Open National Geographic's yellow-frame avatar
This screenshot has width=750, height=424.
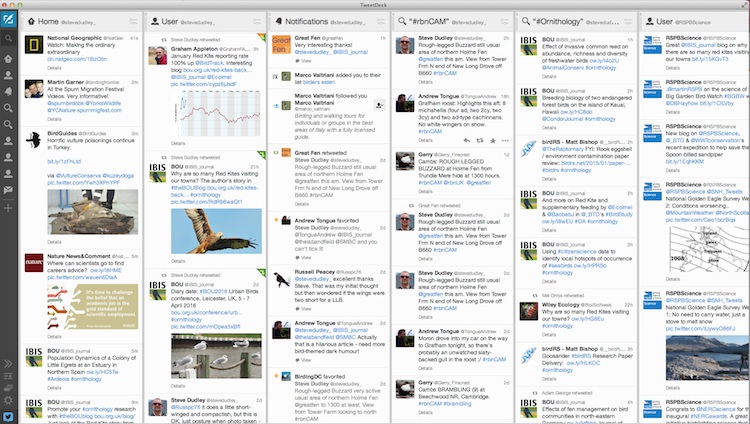34,45
